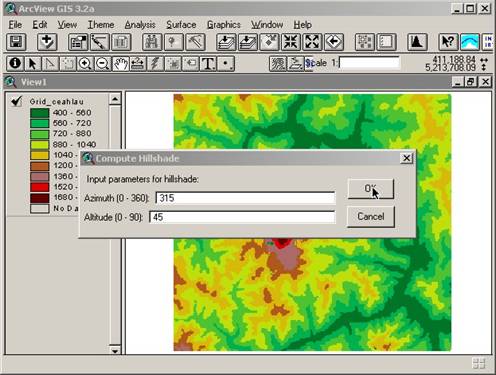Select the Add Theme icon

47,42
